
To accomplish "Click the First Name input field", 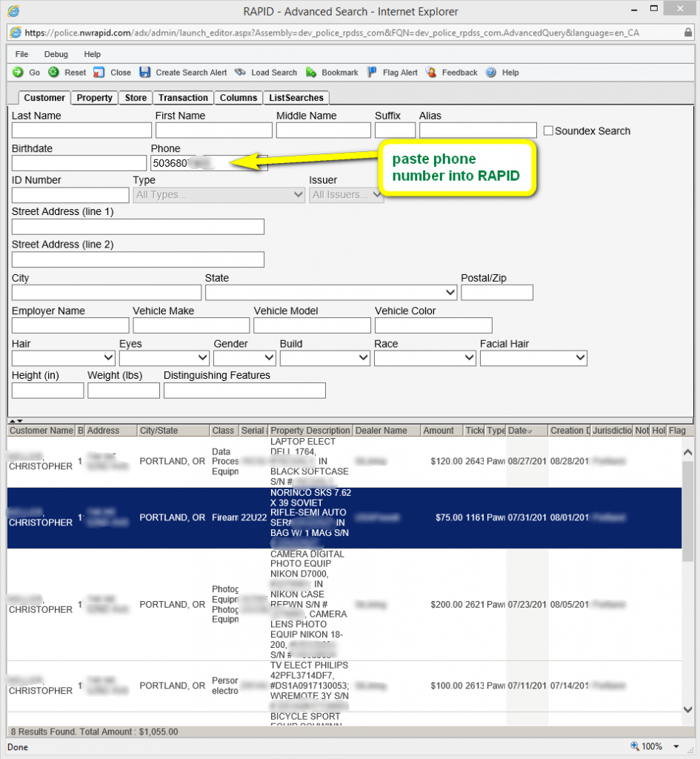I will pyautogui.click(x=214, y=130).
